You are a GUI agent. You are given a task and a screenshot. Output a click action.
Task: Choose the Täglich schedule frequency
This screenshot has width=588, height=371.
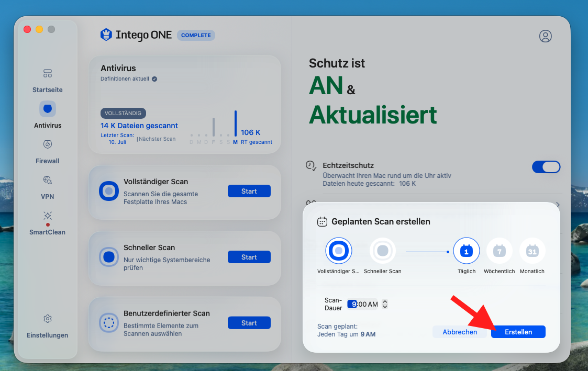coord(467,251)
